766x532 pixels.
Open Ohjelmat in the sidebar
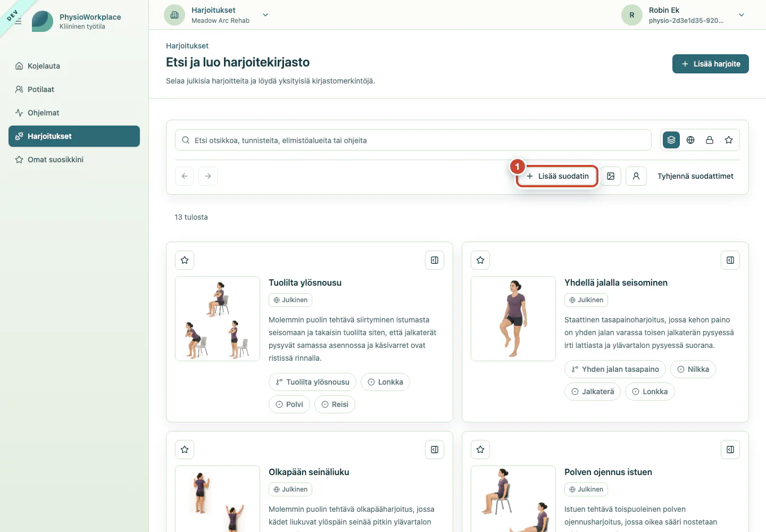74,113
